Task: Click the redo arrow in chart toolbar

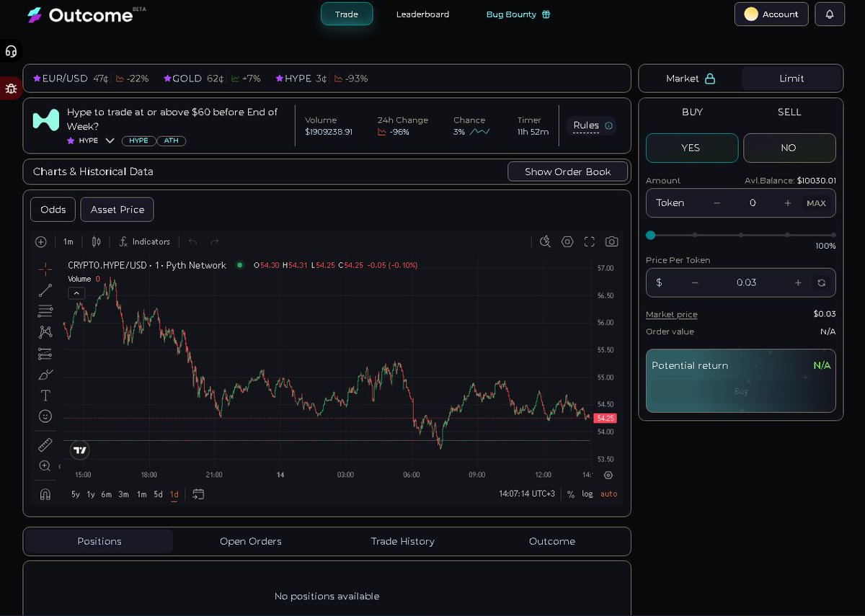Action: click(214, 242)
